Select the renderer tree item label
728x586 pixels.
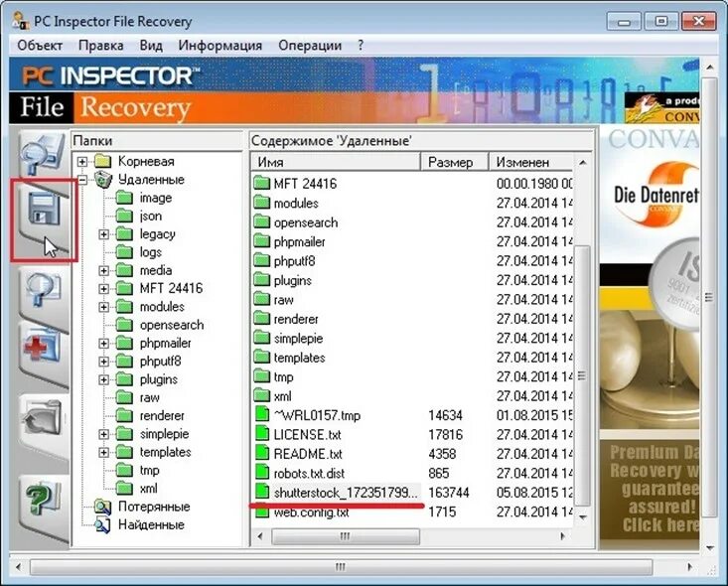[162, 415]
